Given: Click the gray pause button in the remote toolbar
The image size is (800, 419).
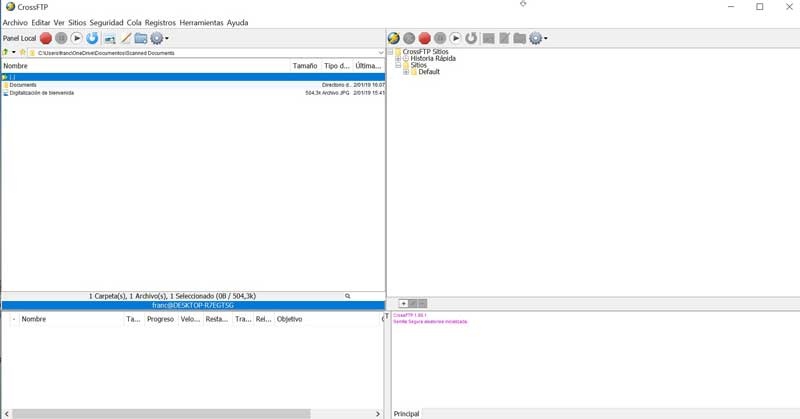Looking at the screenshot, I should [440, 38].
